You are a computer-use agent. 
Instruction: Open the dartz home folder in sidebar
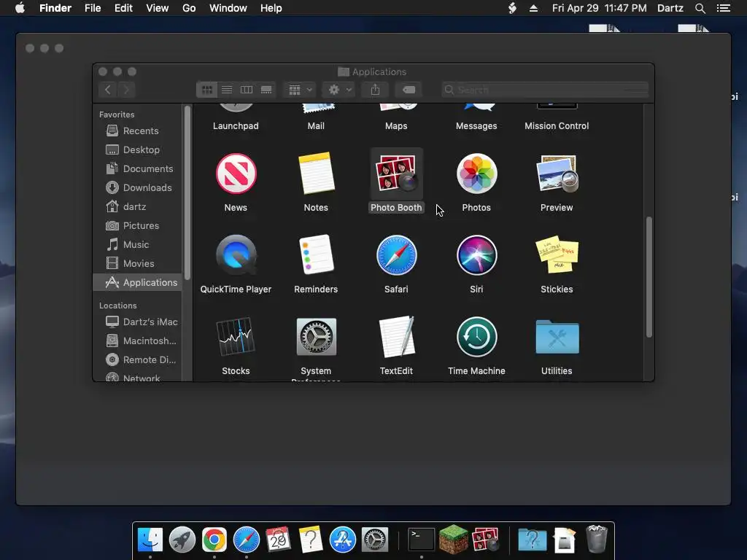point(137,206)
